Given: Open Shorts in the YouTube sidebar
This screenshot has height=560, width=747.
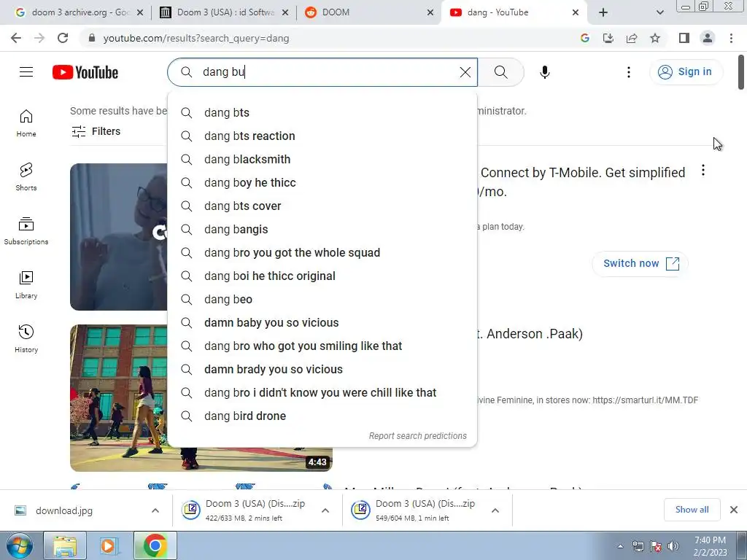Looking at the screenshot, I should pos(26,177).
